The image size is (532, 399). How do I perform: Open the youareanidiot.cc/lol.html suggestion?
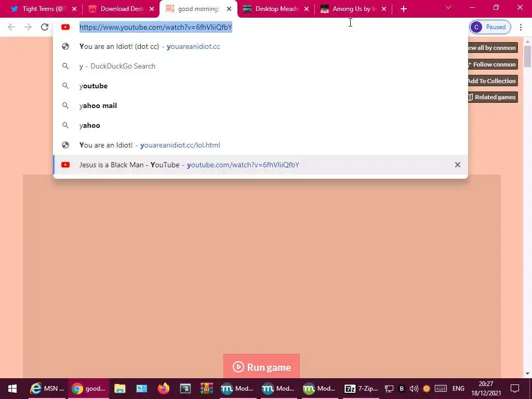pos(260,145)
